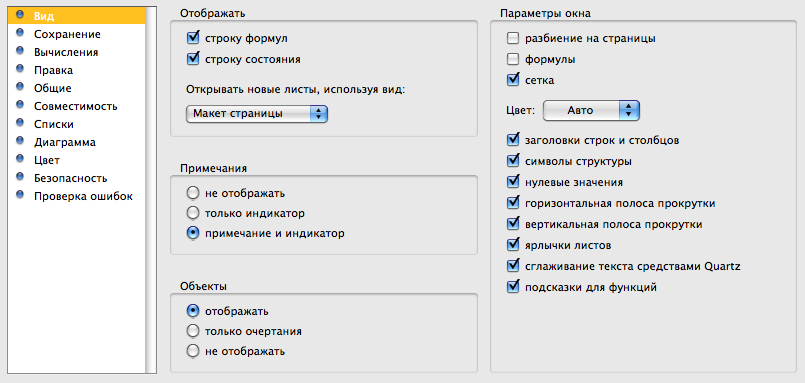Click the bullet icon next to Вычисления
The image size is (805, 383).
click(x=20, y=51)
